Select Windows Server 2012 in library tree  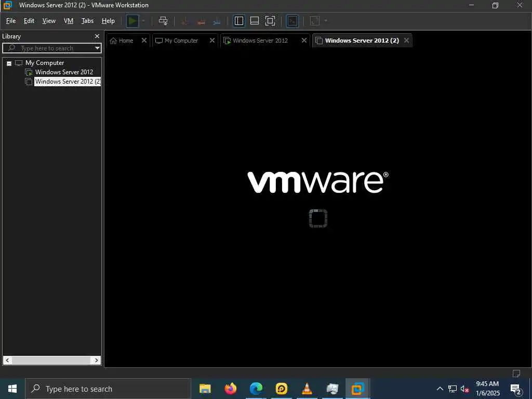64,72
